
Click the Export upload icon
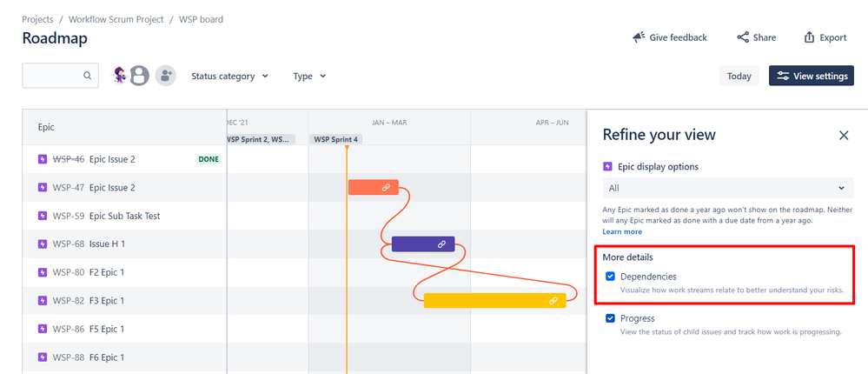coord(809,37)
